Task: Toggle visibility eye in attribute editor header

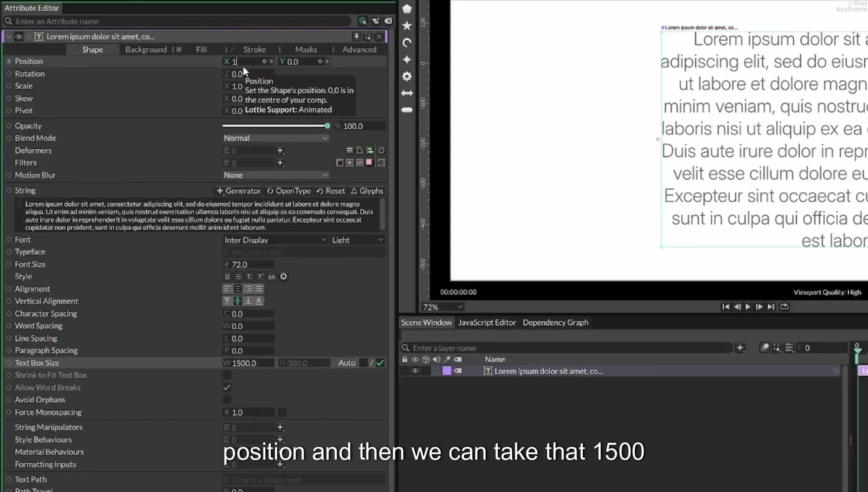Action: (19, 37)
